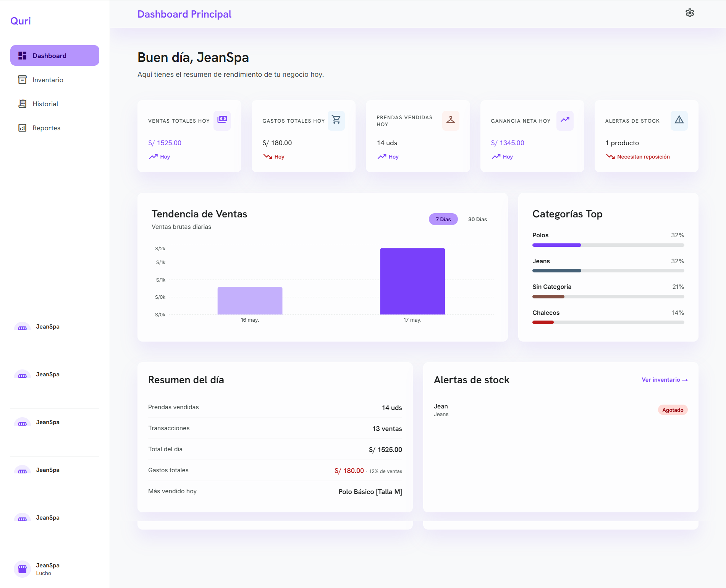Viewport: 726px width, 588px height.
Task: Click the 17 may. dark purple bar
Action: [412, 282]
